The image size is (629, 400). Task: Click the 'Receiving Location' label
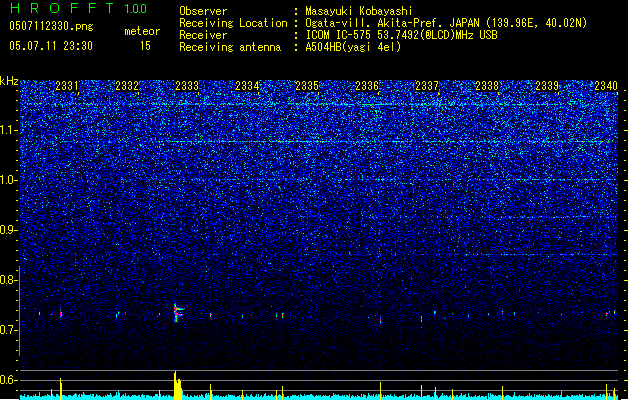233,23
